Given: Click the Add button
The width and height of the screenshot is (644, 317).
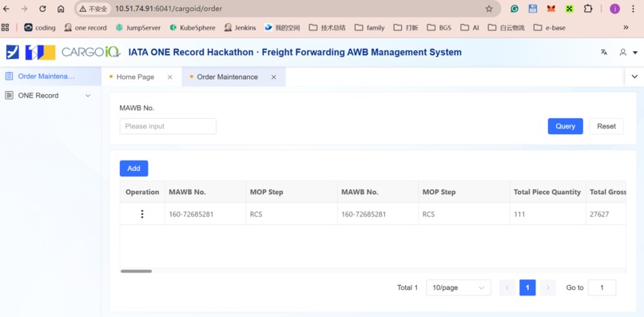Looking at the screenshot, I should point(134,168).
